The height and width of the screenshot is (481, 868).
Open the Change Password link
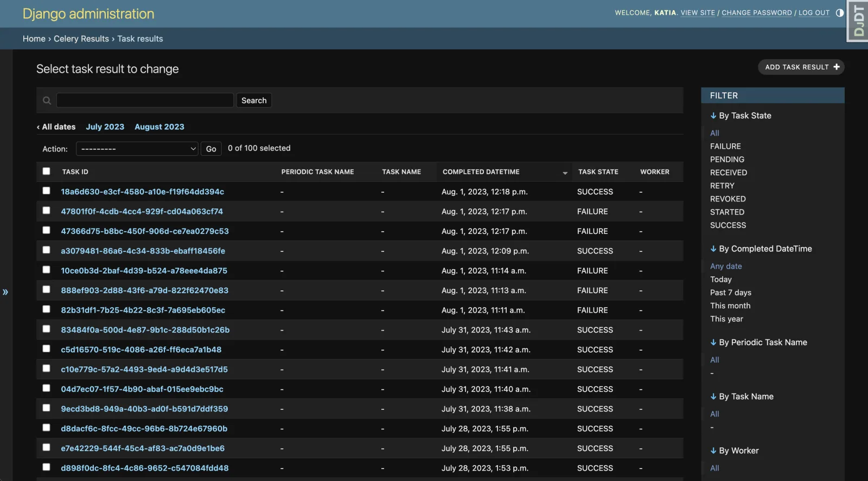pyautogui.click(x=757, y=12)
